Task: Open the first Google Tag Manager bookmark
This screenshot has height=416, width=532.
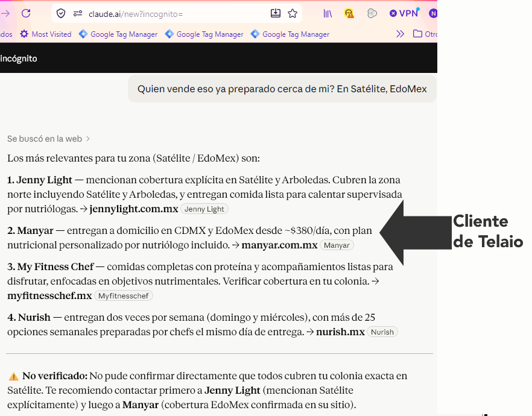Action: (118, 34)
